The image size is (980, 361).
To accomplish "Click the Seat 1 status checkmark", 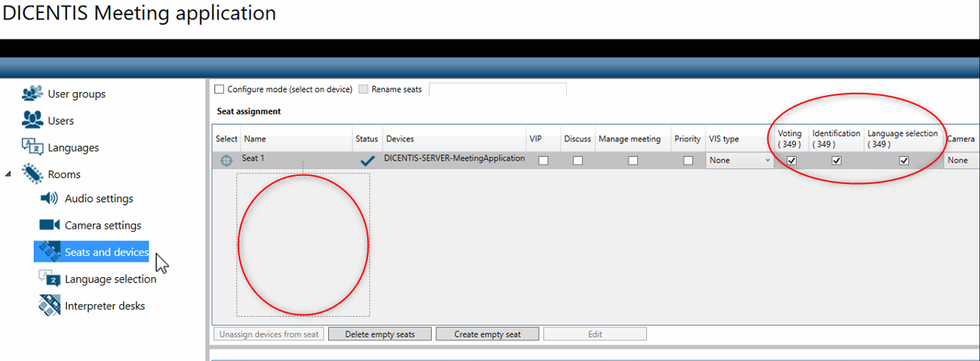I will tap(367, 160).
